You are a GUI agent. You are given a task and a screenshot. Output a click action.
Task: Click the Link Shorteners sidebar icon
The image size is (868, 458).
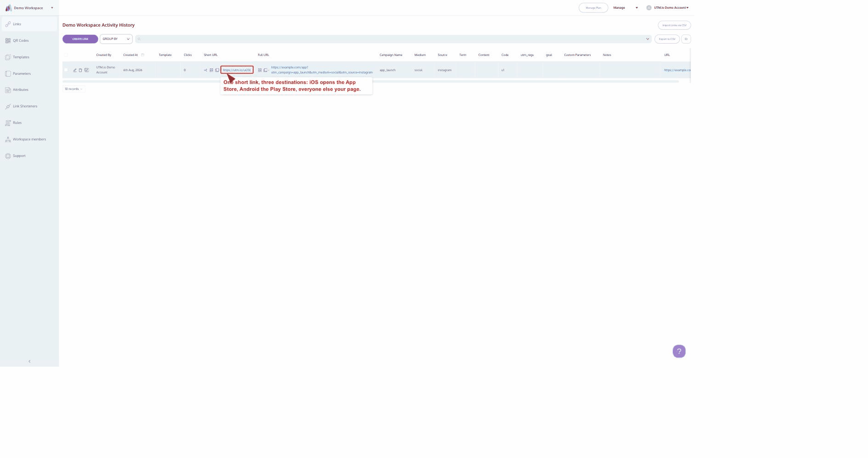click(8, 106)
